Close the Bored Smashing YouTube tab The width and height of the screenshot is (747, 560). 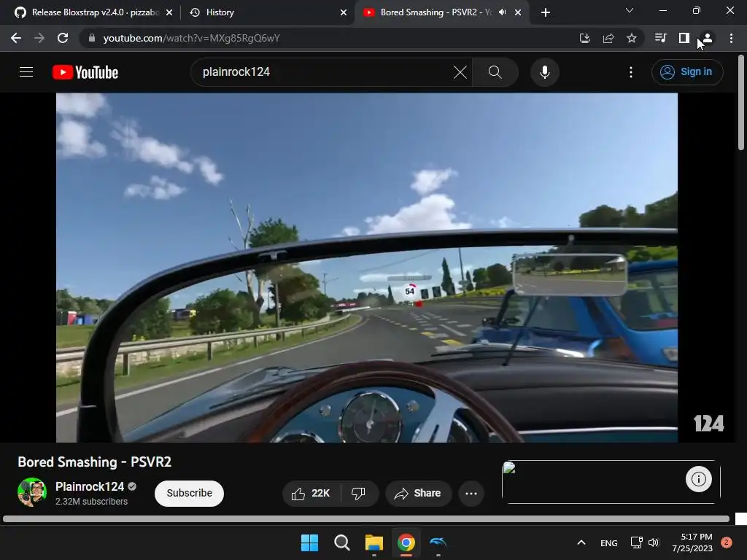tap(518, 12)
